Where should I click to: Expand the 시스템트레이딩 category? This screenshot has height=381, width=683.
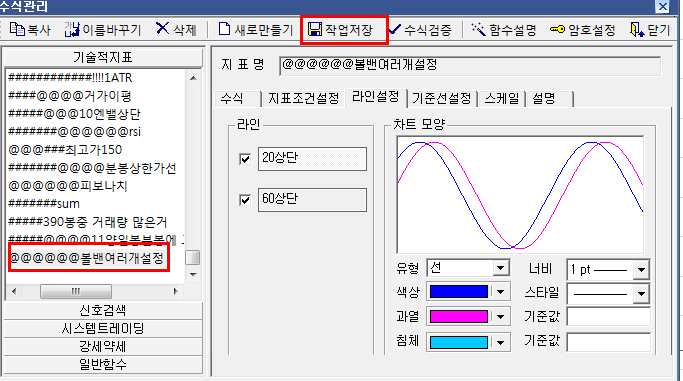(103, 328)
